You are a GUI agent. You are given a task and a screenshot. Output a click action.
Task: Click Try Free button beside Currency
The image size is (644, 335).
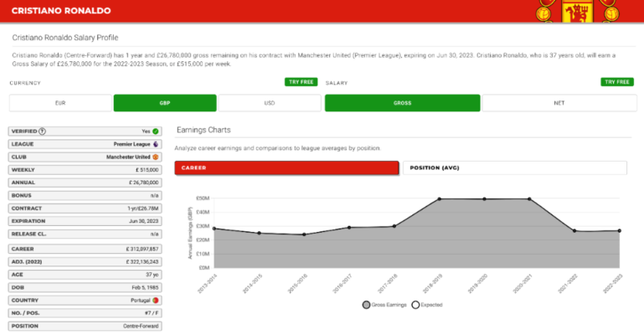[x=301, y=82]
